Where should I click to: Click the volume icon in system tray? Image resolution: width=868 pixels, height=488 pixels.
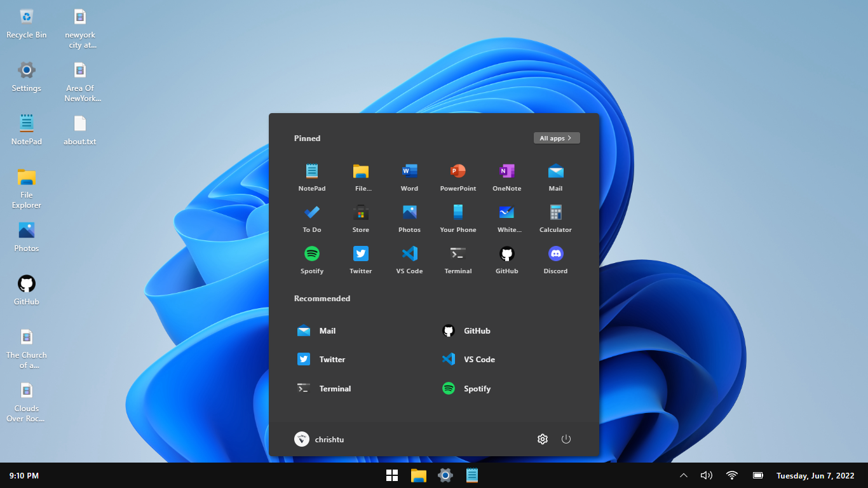(706, 475)
